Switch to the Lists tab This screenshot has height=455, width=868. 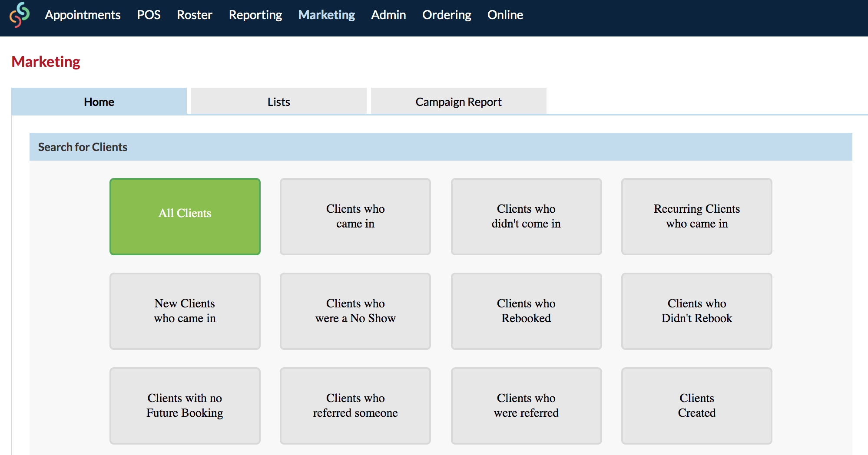tap(279, 102)
